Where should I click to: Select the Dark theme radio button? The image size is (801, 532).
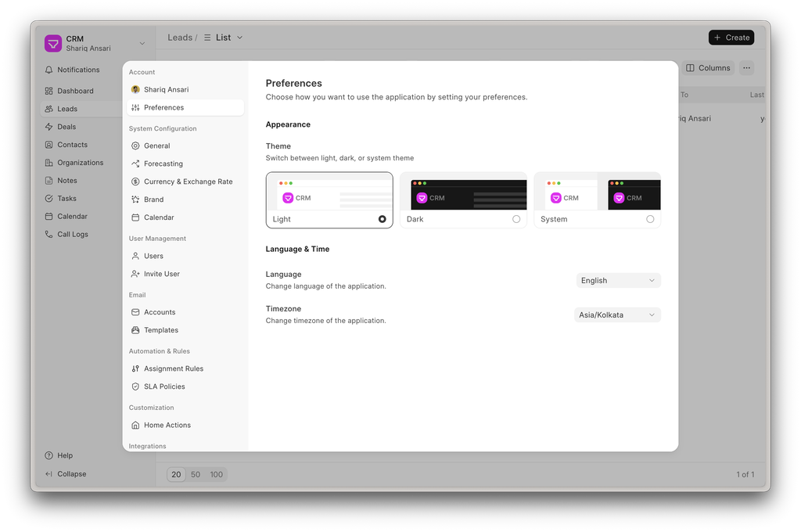coord(516,219)
